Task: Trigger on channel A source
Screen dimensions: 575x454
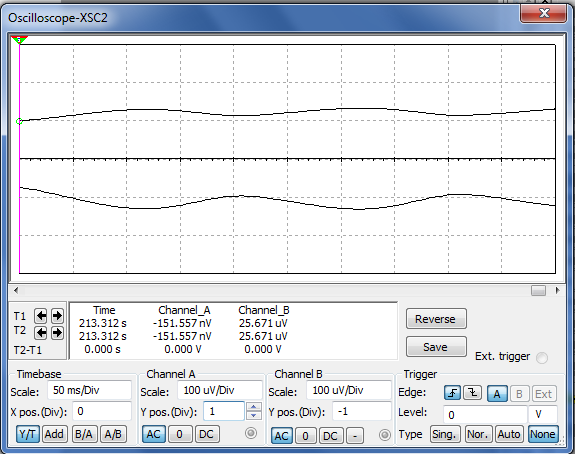Action: (x=497, y=394)
